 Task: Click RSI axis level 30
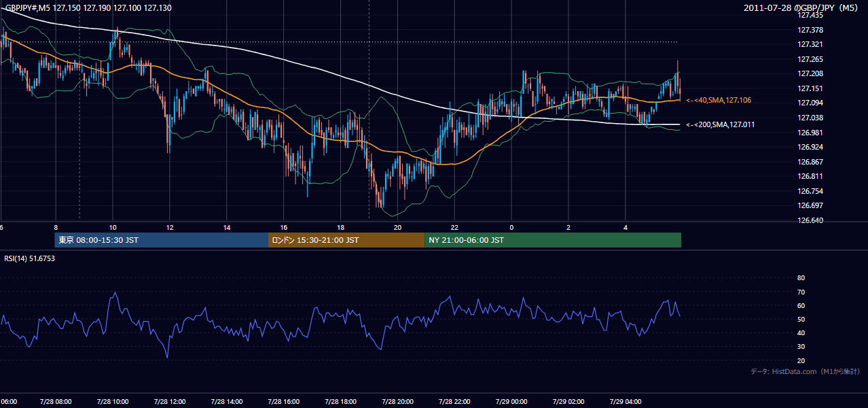click(801, 347)
